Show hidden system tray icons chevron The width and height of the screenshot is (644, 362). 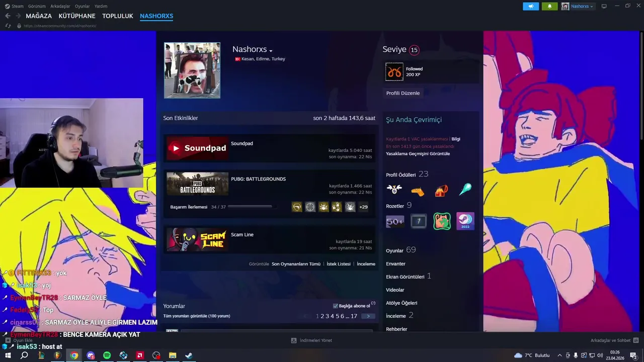click(x=559, y=355)
